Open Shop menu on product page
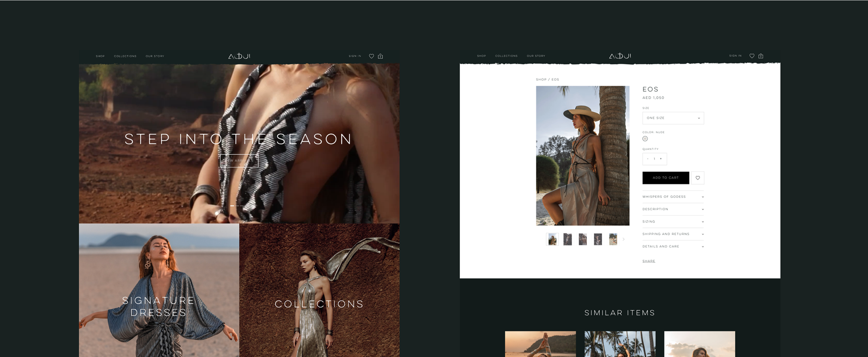 click(x=481, y=56)
